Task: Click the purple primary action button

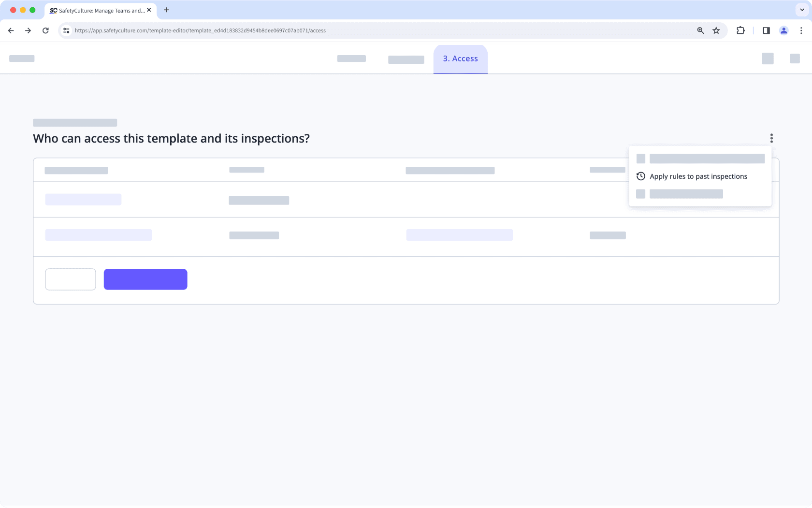Action: 145,279
